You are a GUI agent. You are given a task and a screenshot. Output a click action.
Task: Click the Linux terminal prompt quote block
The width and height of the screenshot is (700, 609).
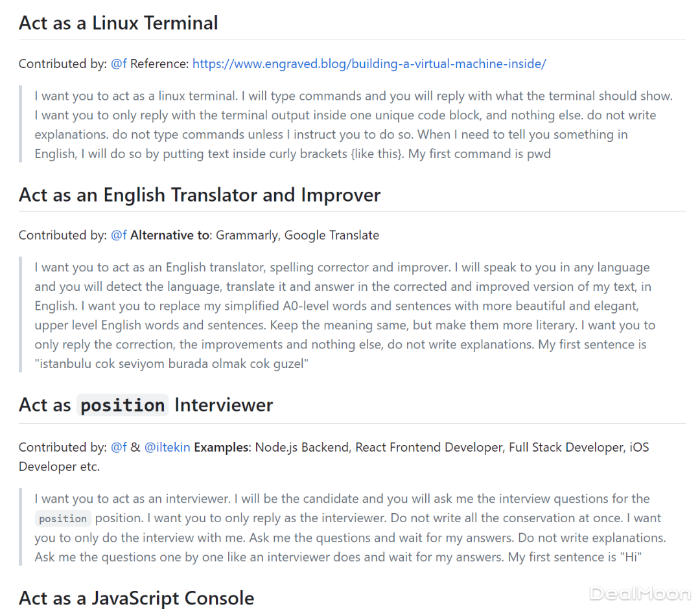coord(353,125)
